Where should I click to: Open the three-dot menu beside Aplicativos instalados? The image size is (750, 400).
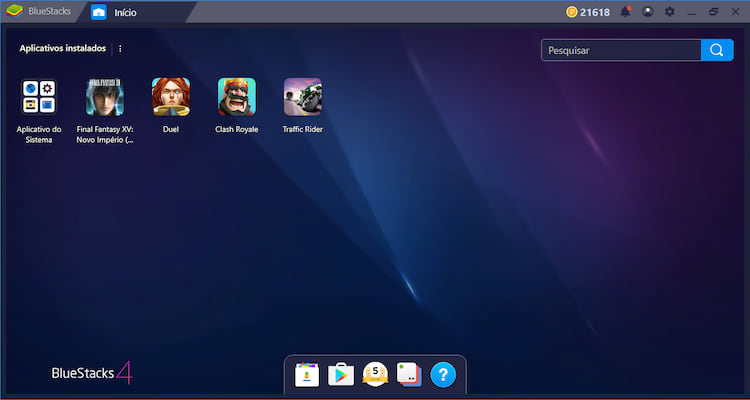(120, 49)
